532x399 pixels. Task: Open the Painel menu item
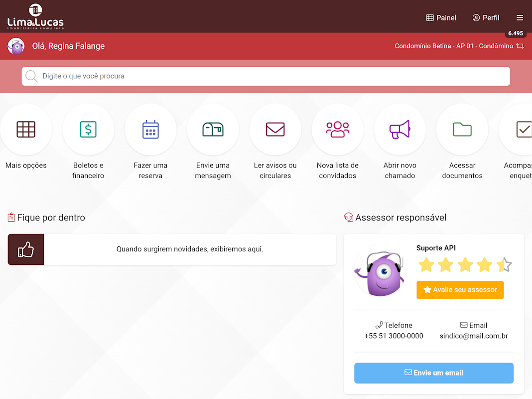coord(441,17)
